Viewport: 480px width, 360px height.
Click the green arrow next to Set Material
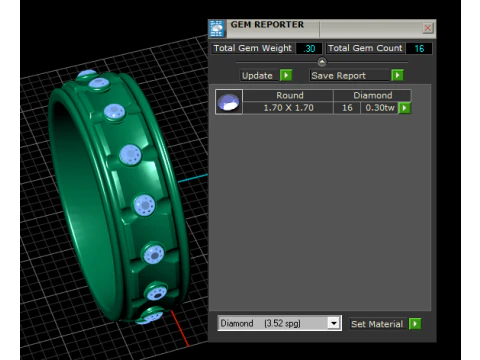[x=415, y=324]
